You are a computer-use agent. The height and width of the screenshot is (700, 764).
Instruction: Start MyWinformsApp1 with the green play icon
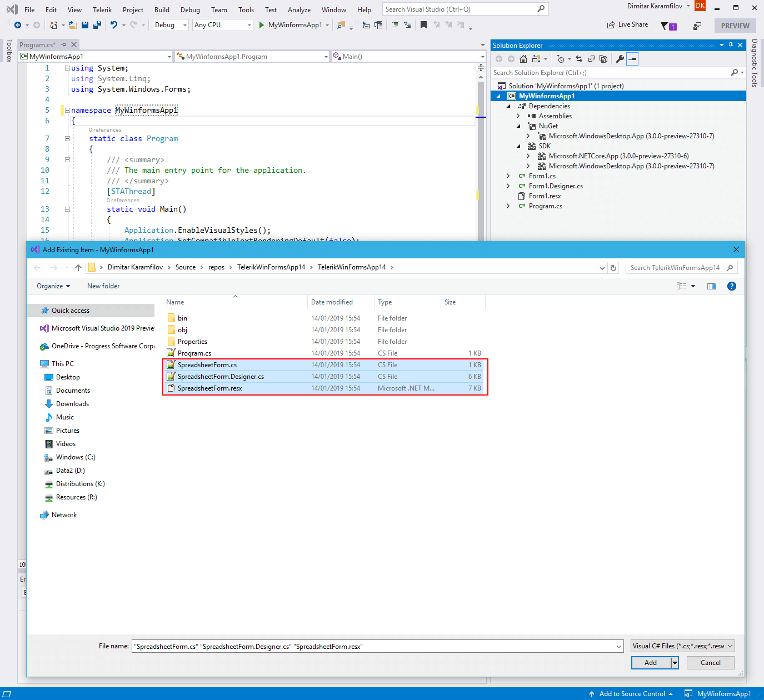coord(261,25)
